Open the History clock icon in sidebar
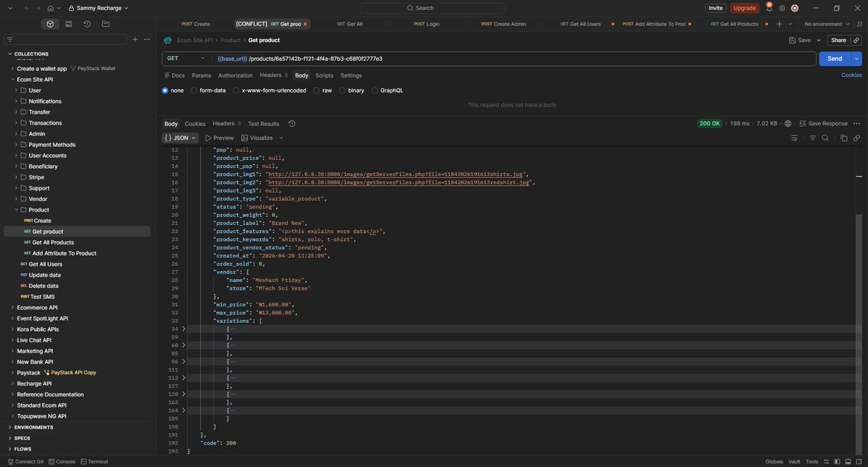The image size is (868, 467). click(x=87, y=24)
